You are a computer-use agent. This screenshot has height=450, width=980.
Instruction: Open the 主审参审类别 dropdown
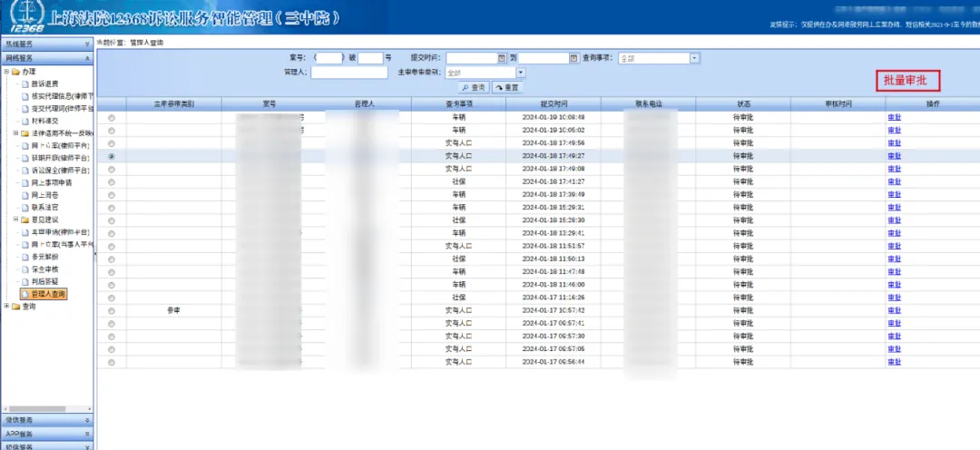click(521, 73)
